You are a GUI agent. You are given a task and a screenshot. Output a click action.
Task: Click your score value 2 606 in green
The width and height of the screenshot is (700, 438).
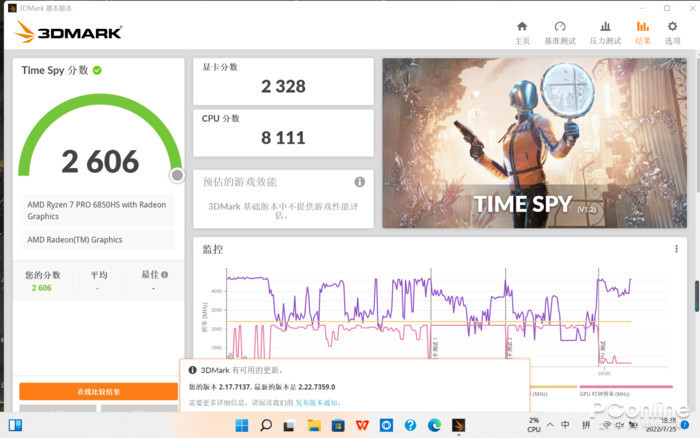tap(42, 288)
